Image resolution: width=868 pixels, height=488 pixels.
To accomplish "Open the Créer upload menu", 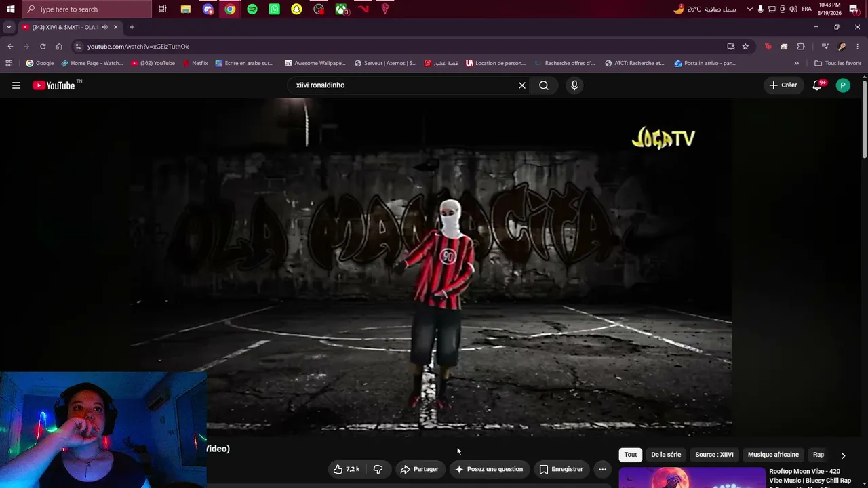I will [x=783, y=85].
